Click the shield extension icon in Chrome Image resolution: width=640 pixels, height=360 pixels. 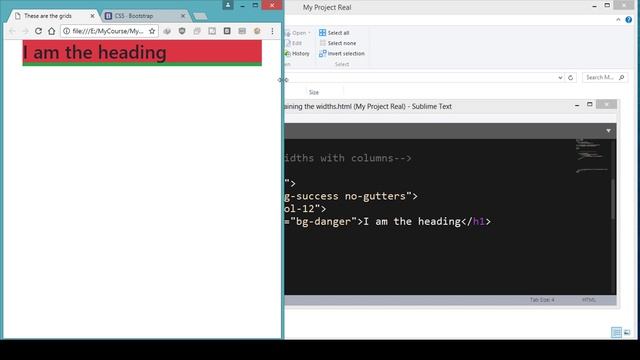tap(182, 31)
